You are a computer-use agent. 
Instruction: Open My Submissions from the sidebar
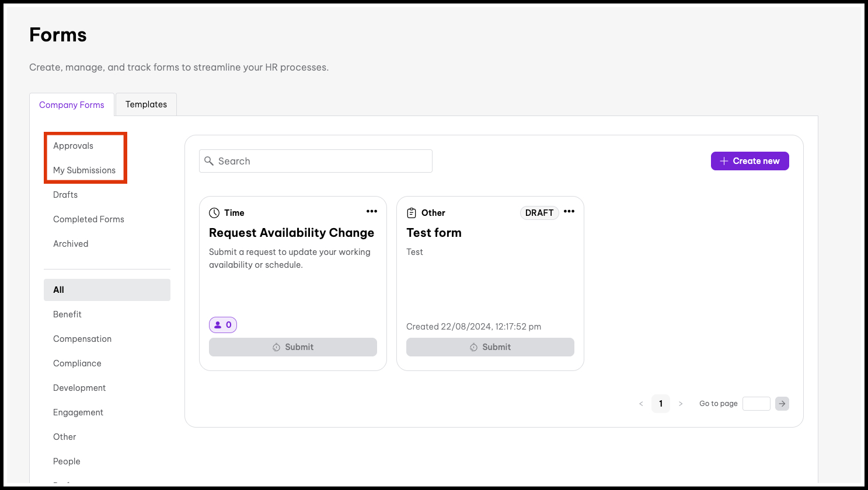85,170
